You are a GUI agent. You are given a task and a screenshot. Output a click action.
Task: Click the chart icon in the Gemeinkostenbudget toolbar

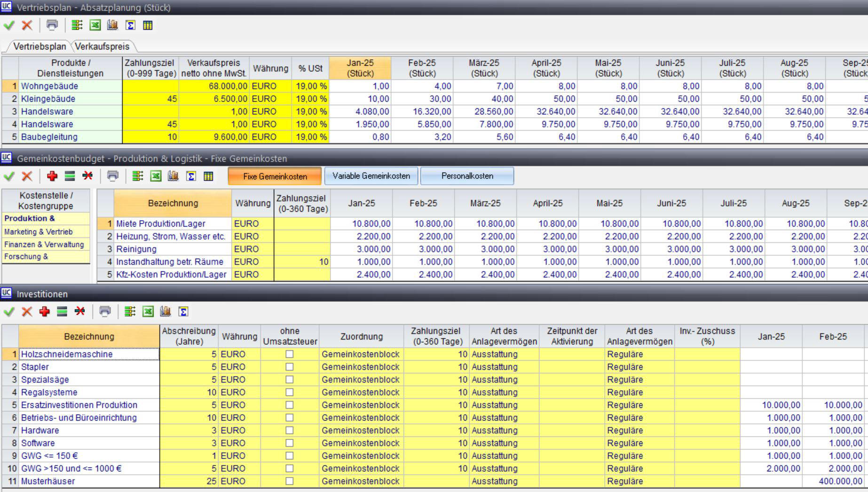tap(173, 176)
